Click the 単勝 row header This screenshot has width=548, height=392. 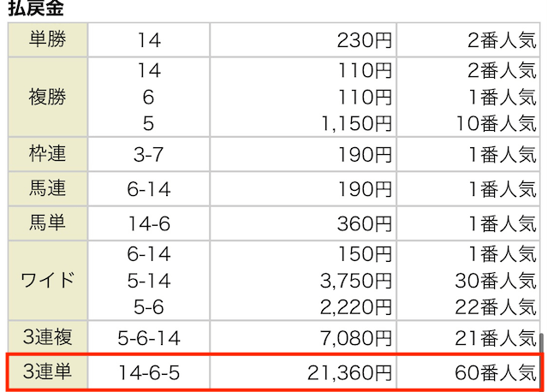[48, 40]
